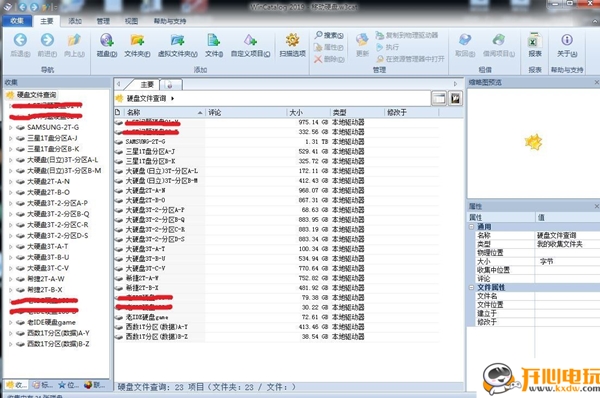Click Update (更新) icon

(x=362, y=40)
